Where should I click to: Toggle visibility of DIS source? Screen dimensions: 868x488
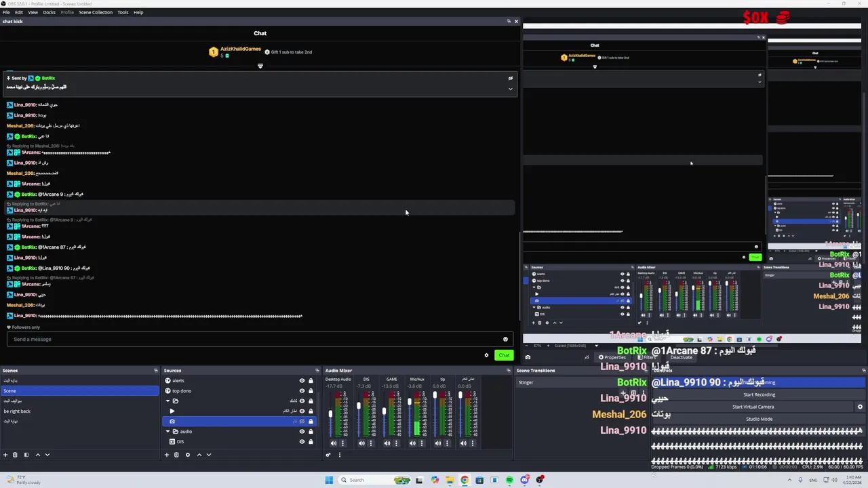[x=302, y=442]
